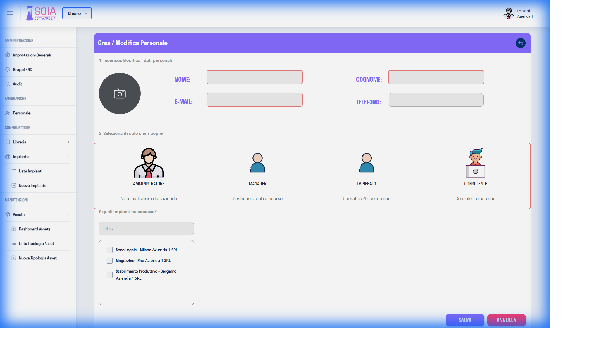Click the hamburger menu icon
This screenshot has height=364, width=611.
(10, 13)
